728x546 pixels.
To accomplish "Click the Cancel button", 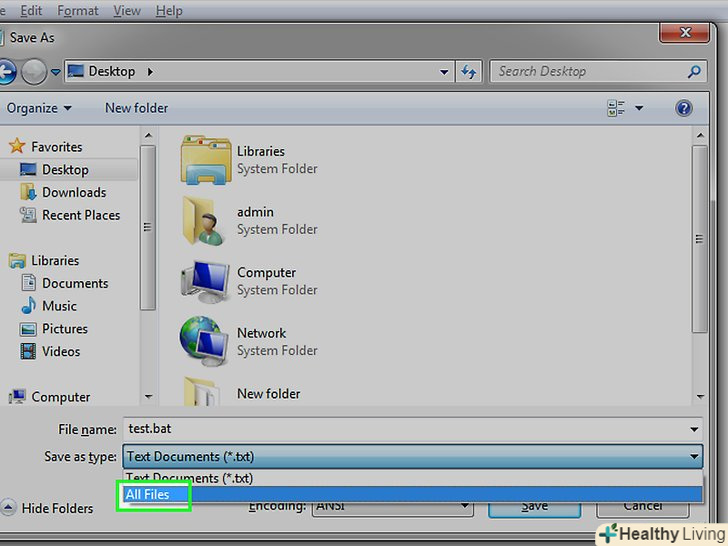I will [x=643, y=507].
